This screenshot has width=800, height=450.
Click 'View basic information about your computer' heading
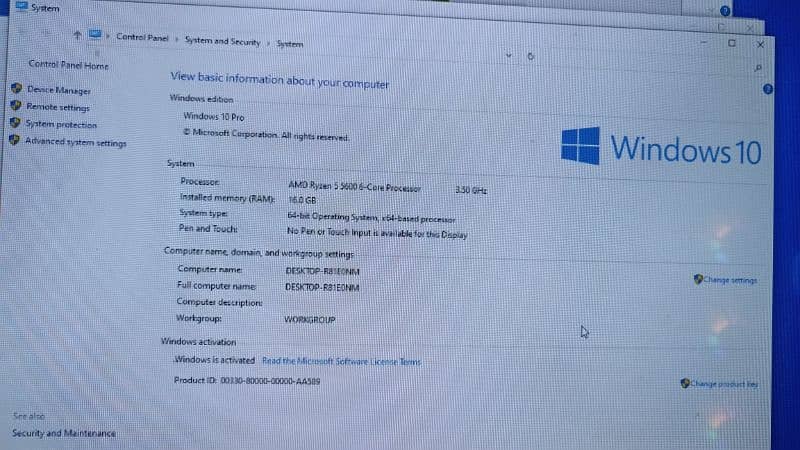[x=280, y=80]
